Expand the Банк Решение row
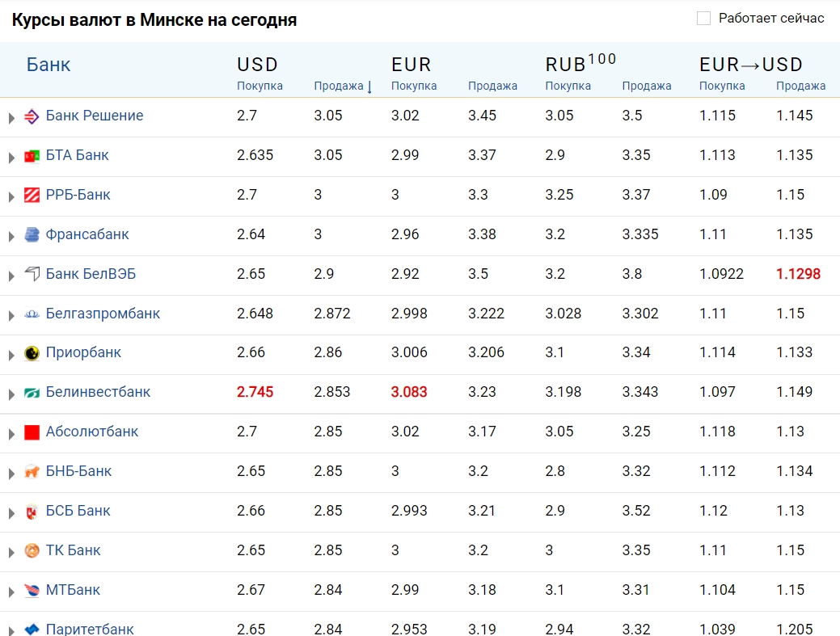 pos(11,118)
